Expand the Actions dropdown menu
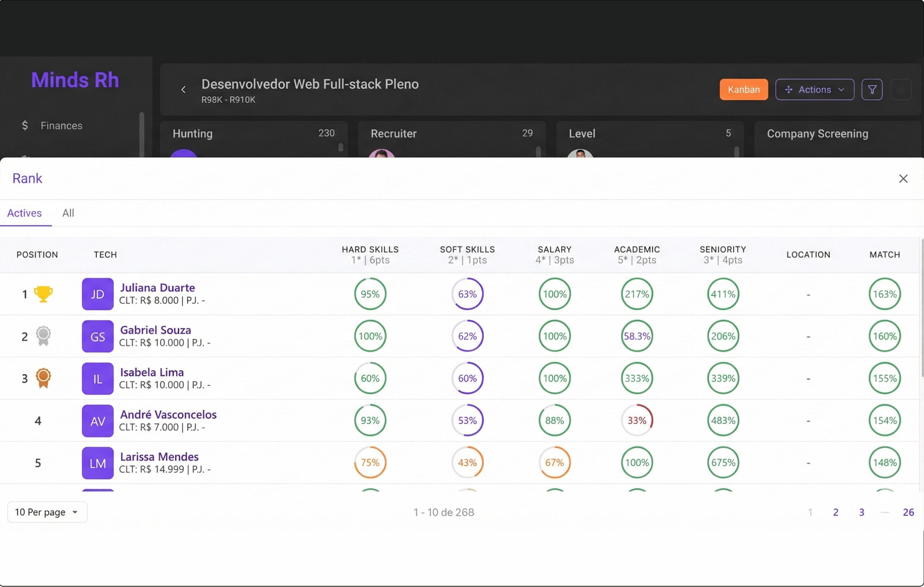Screen dimensions: 924x587 (814, 90)
